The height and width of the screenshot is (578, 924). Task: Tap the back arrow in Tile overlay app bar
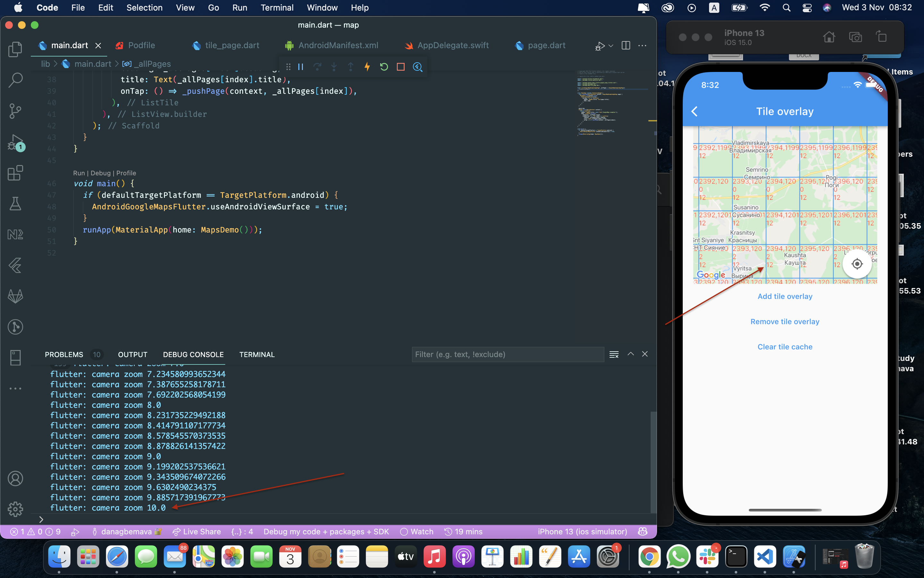tap(695, 111)
